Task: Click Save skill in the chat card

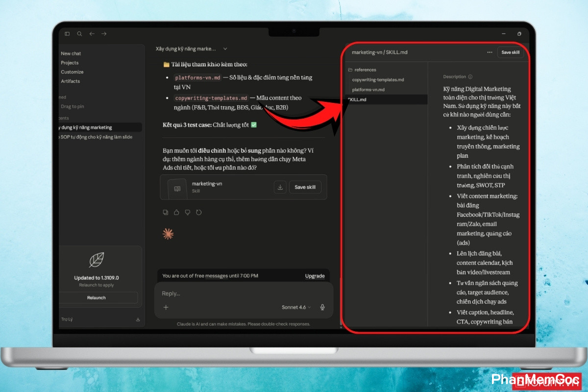Action: point(305,187)
